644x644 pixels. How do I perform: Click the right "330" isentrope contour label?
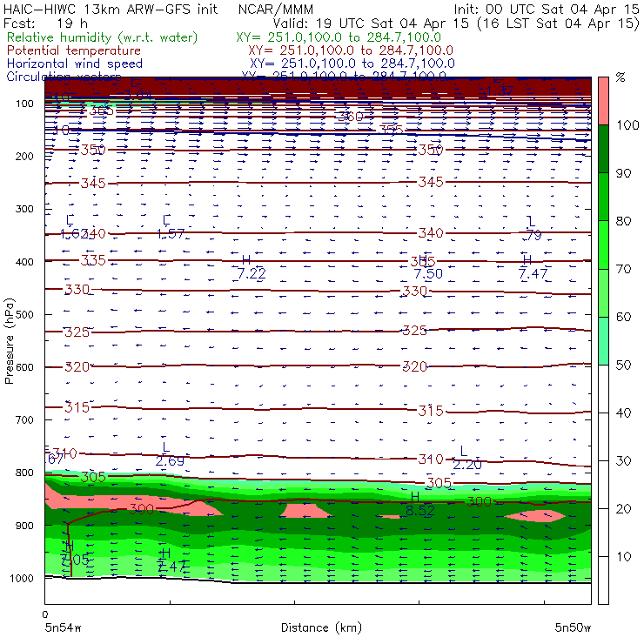414,292
